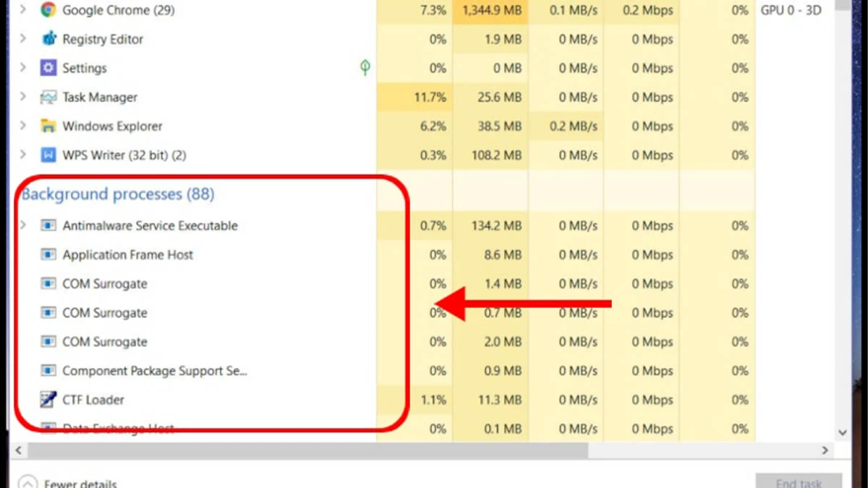Viewport: 868px width, 488px height.
Task: Click the 7.3% CPU cell for Chrome
Action: 415,10
